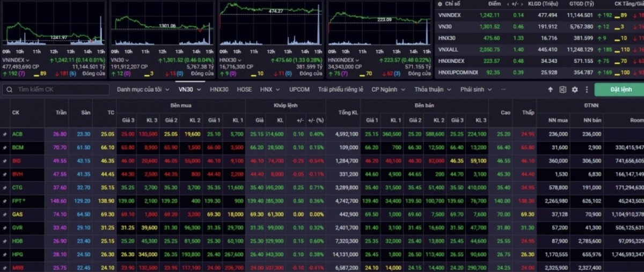Open the three-dot vertical menu
This screenshot has height=272, width=644.
pyautogui.click(x=586, y=90)
